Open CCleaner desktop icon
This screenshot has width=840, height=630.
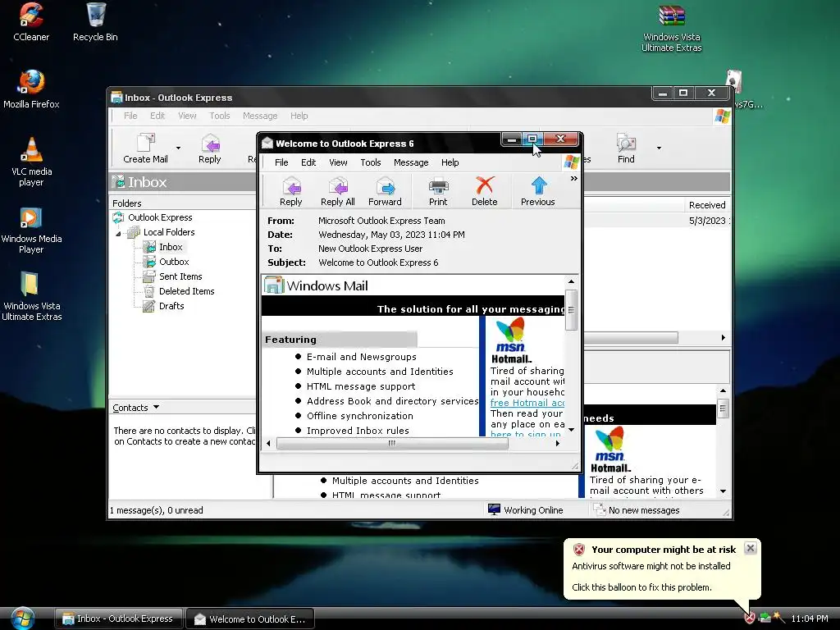pyautogui.click(x=31, y=22)
